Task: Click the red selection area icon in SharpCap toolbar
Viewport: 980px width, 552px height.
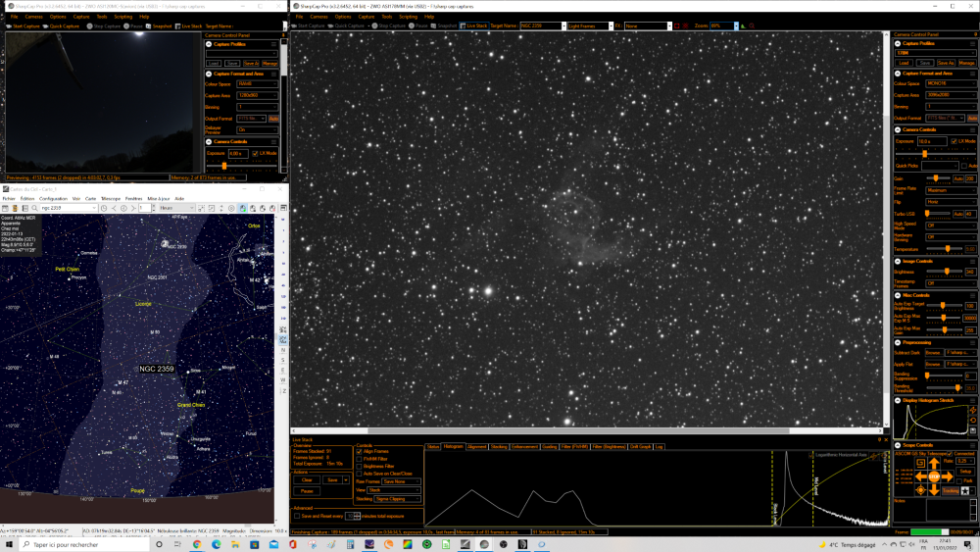Action: pyautogui.click(x=677, y=25)
